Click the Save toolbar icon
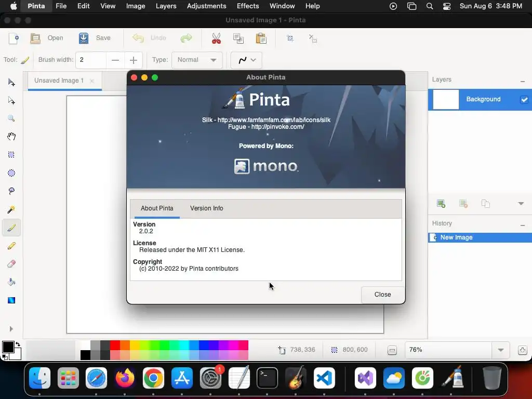This screenshot has width=532, height=399. coord(84,38)
